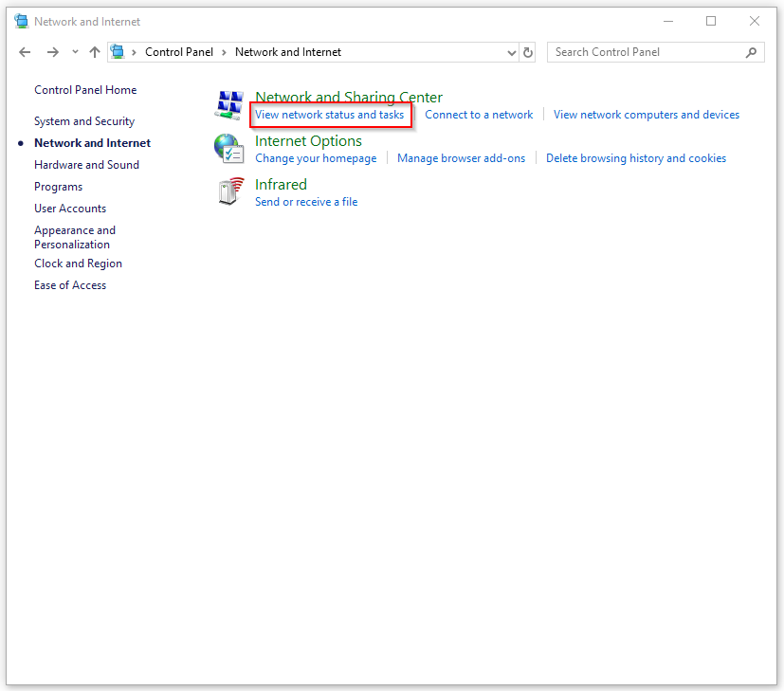The height and width of the screenshot is (691, 784).
Task: Click the Internet Options globe icon
Action: [x=229, y=149]
